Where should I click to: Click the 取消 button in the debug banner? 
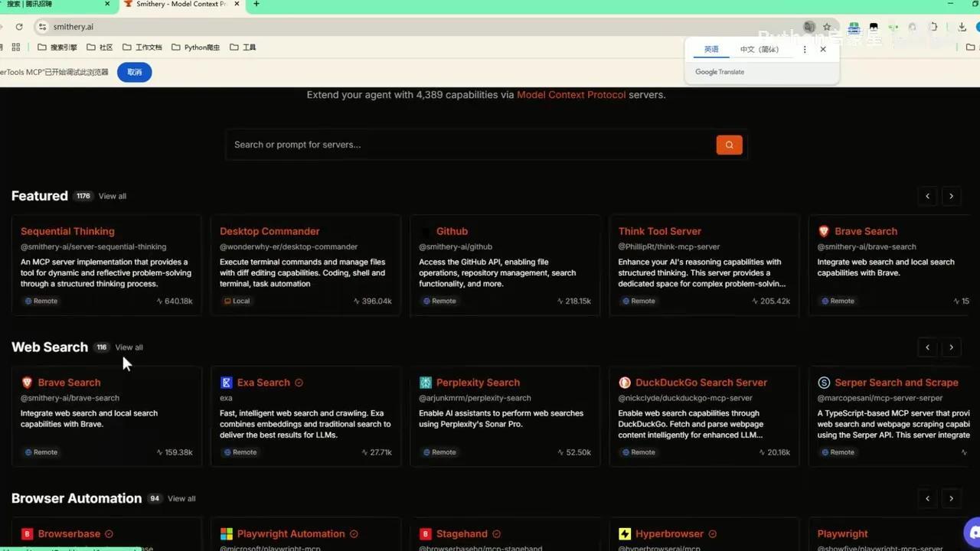coord(134,72)
